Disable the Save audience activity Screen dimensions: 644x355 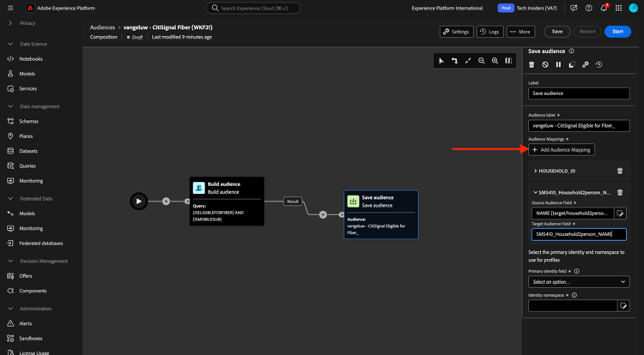coord(545,64)
